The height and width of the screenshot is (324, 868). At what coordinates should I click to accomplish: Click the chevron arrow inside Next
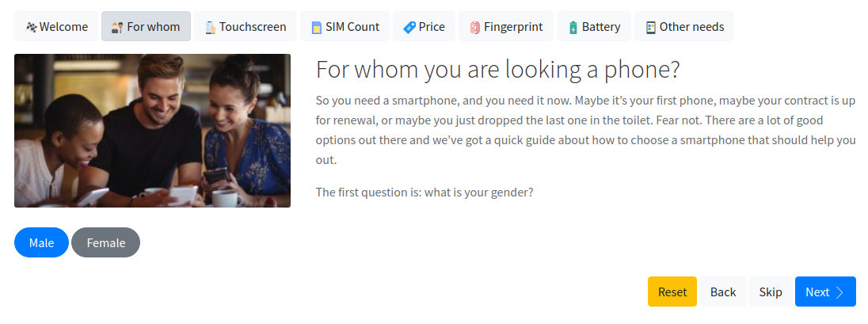click(839, 292)
